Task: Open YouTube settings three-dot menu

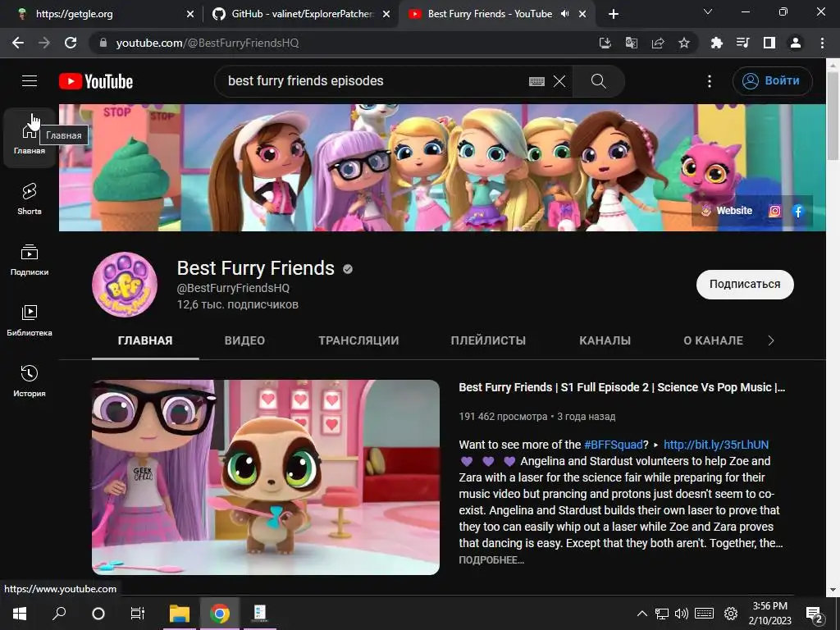Action: [710, 81]
